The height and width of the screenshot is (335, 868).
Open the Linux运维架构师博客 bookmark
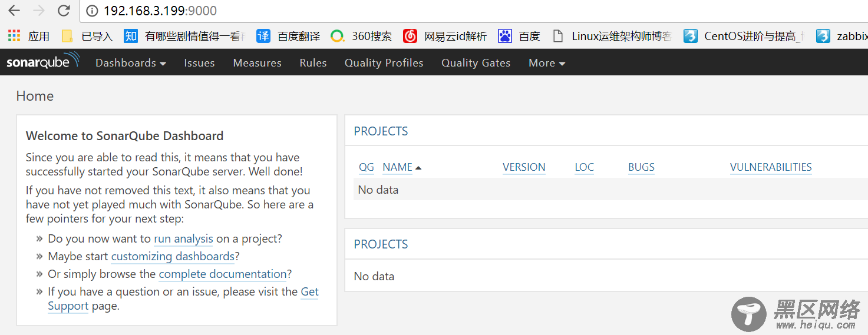pyautogui.click(x=612, y=36)
